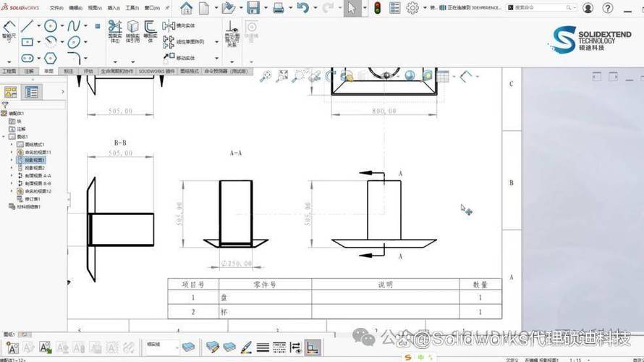Click the Mirror Entities tool

[179, 26]
